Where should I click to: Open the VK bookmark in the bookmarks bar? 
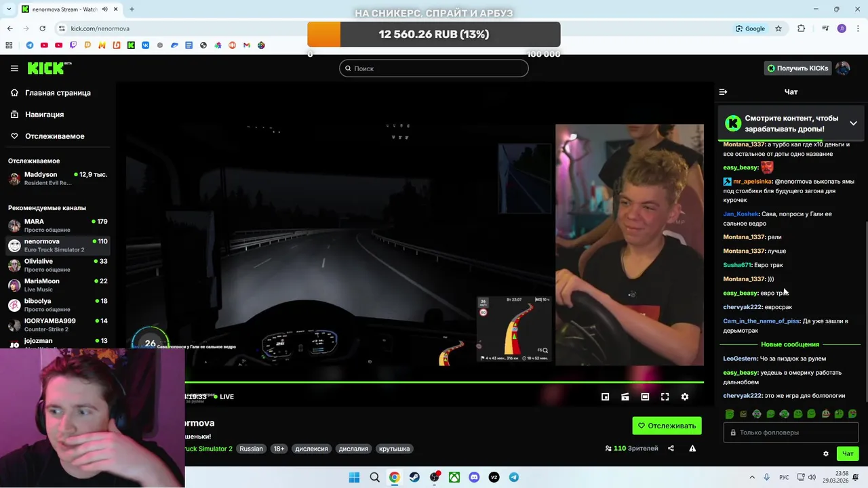click(x=145, y=45)
